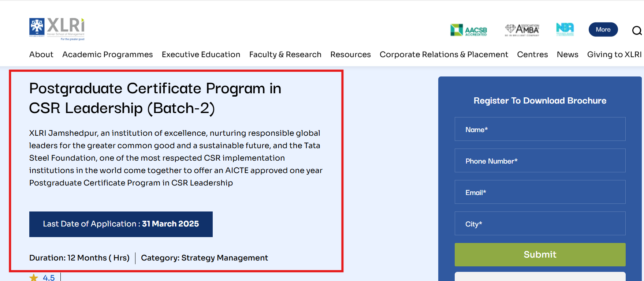Open the About menu
Screen dimensions: 644x281
click(x=41, y=55)
